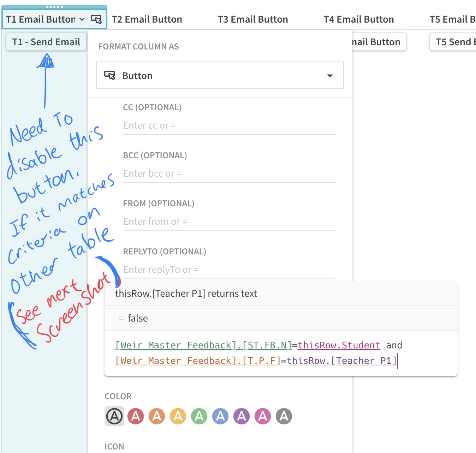The image size is (476, 453).
Task: Expand the Format Column As dropdown arrow
Action: 330,76
